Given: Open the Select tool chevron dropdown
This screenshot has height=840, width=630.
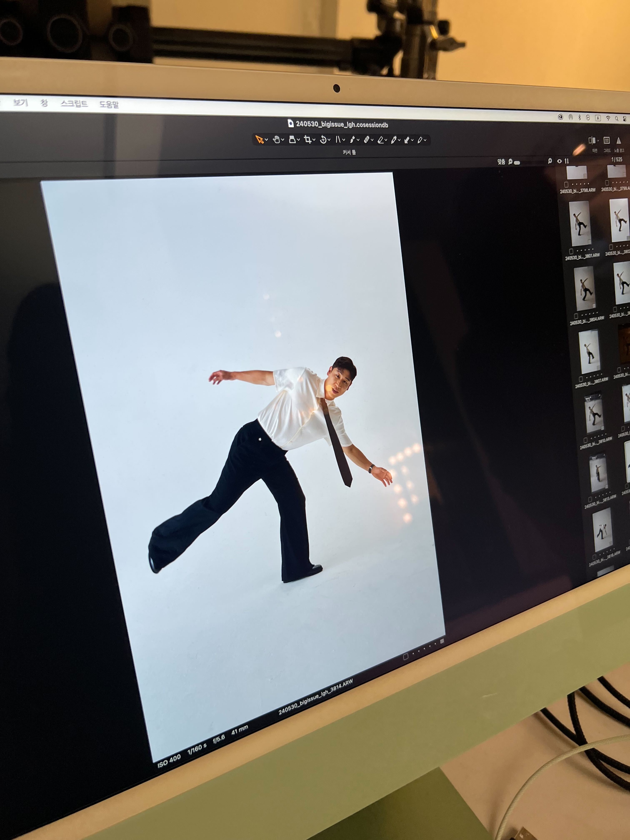Looking at the screenshot, I should tap(267, 140).
